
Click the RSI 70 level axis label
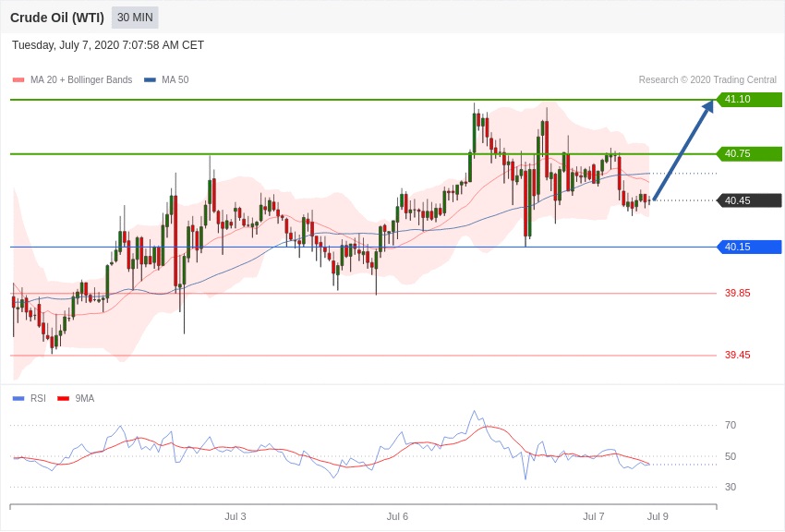tap(731, 426)
